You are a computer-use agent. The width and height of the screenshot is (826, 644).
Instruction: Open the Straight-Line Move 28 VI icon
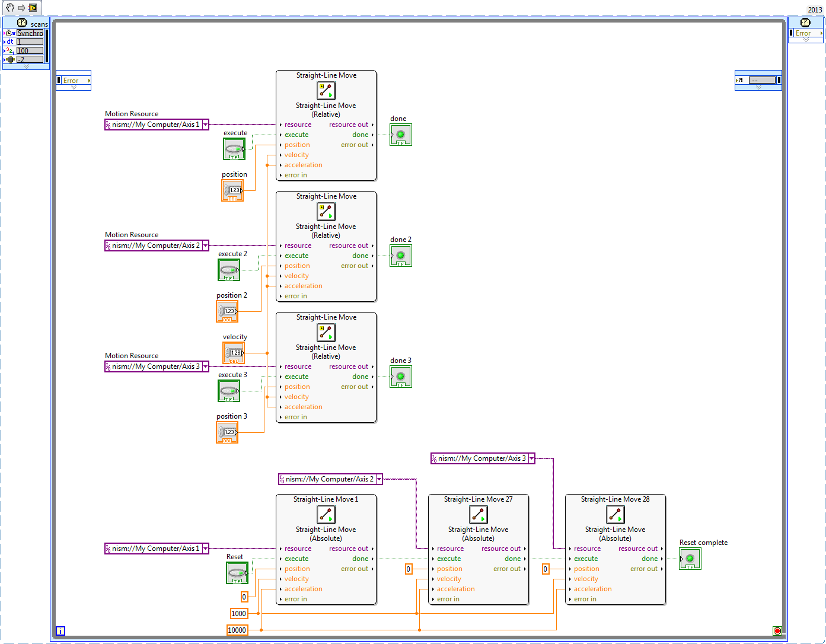[615, 515]
